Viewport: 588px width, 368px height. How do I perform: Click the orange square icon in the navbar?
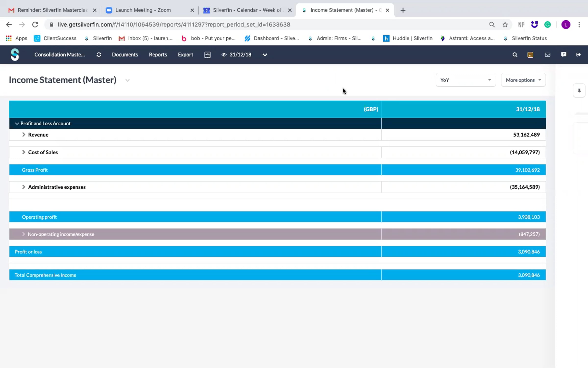click(530, 55)
